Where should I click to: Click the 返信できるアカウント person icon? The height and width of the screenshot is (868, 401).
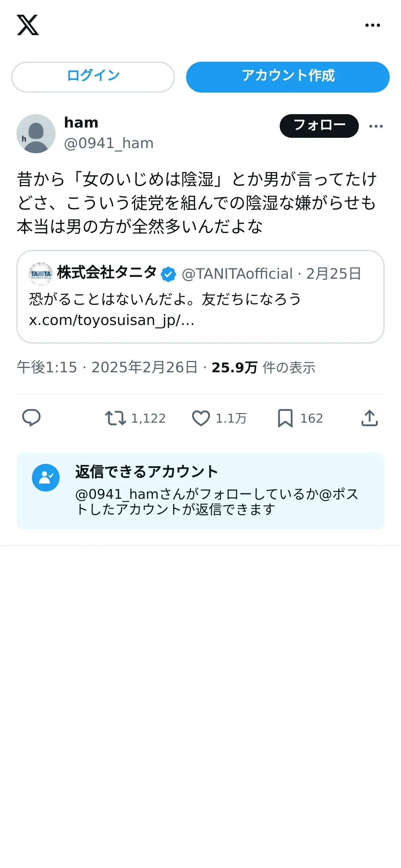point(46,478)
